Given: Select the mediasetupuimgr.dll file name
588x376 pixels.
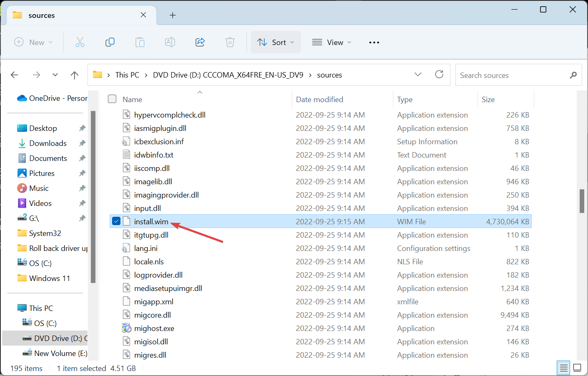Looking at the screenshot, I should [x=168, y=288].
